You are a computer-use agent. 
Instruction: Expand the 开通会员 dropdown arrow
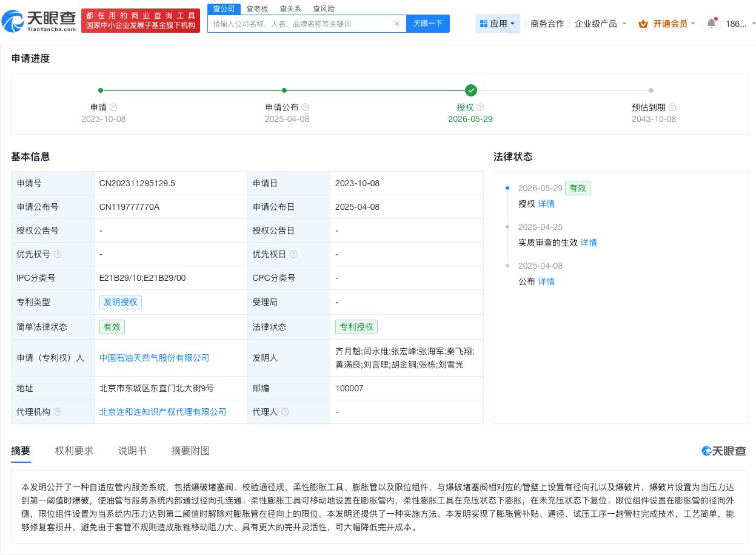693,24
